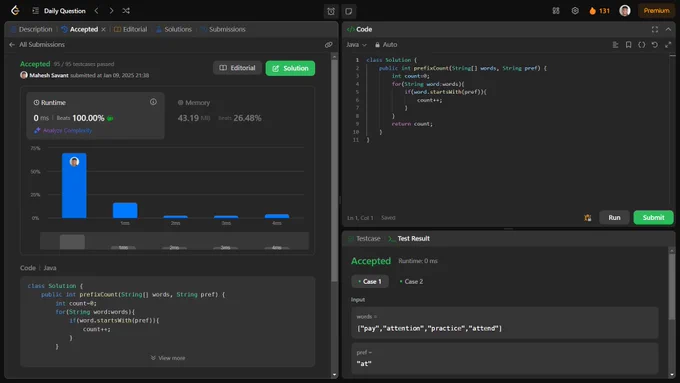Click the tallest 0ms runtime bar
This screenshot has height=383, width=680.
click(74, 186)
